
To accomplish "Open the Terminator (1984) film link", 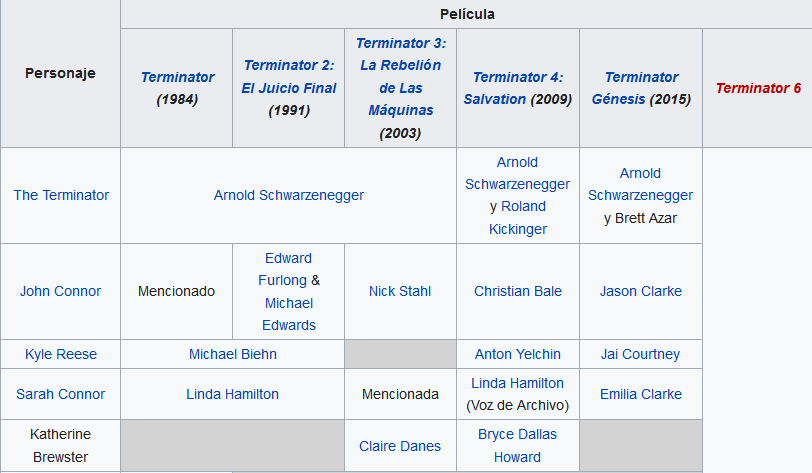I will [178, 77].
